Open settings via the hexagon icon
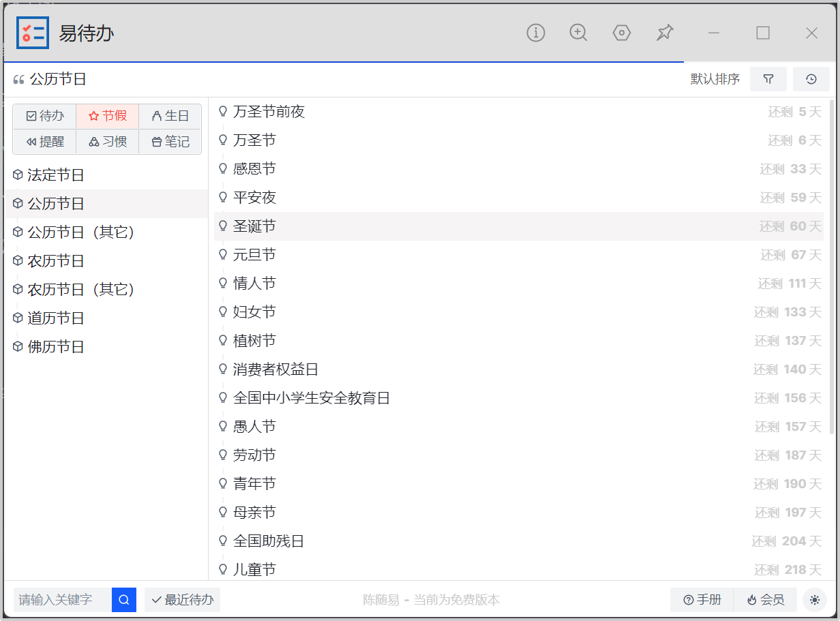Screen dimensions: 840x621 621,33
